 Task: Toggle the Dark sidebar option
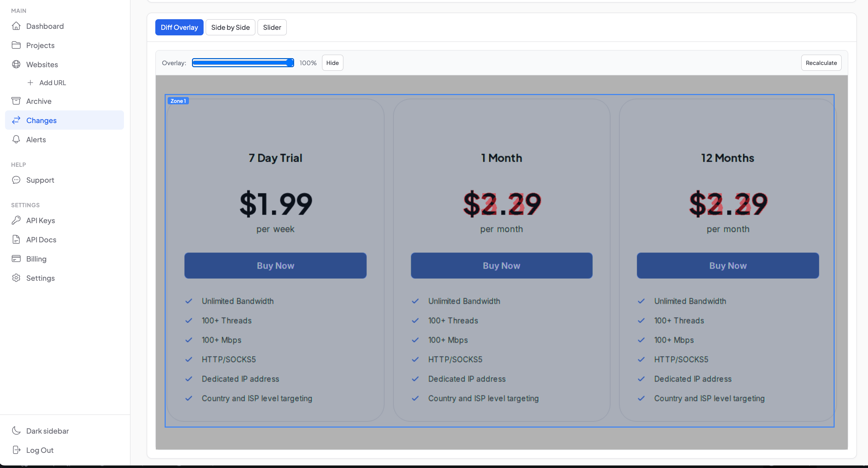(48, 431)
